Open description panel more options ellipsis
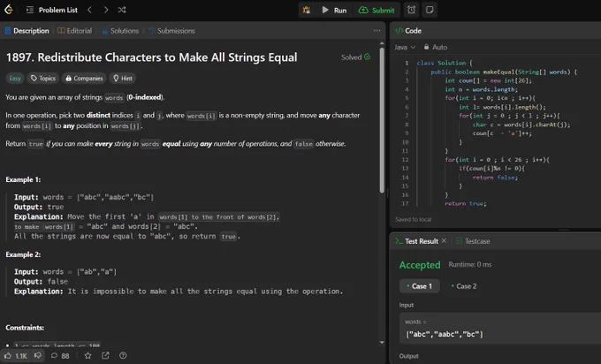The height and width of the screenshot is (364, 601). 377,31
